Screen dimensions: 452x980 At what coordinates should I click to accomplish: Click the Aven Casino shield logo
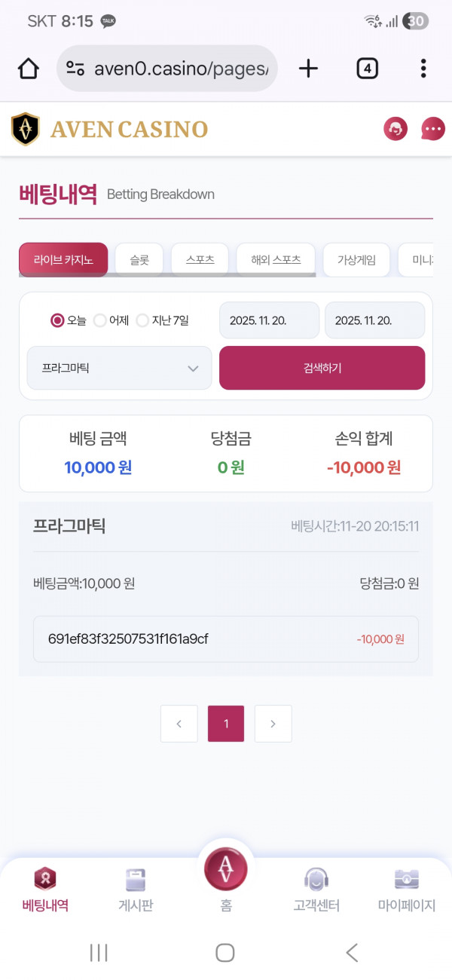25,128
